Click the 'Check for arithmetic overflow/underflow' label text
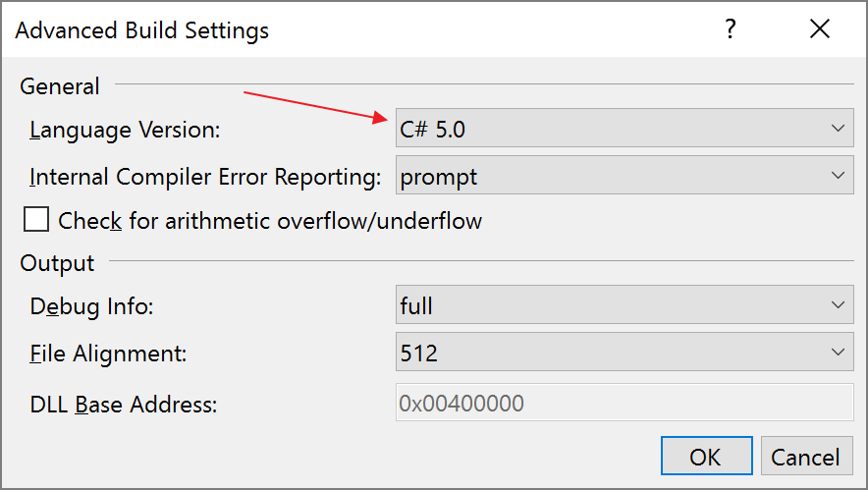 (270, 221)
